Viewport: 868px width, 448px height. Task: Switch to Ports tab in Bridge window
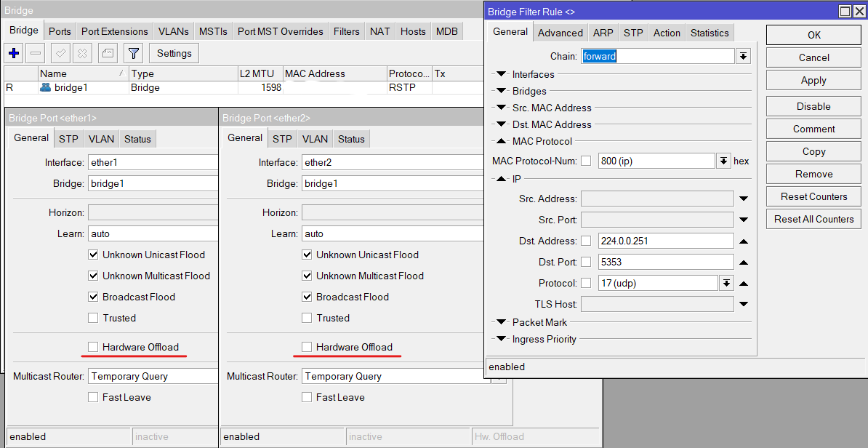pos(60,31)
